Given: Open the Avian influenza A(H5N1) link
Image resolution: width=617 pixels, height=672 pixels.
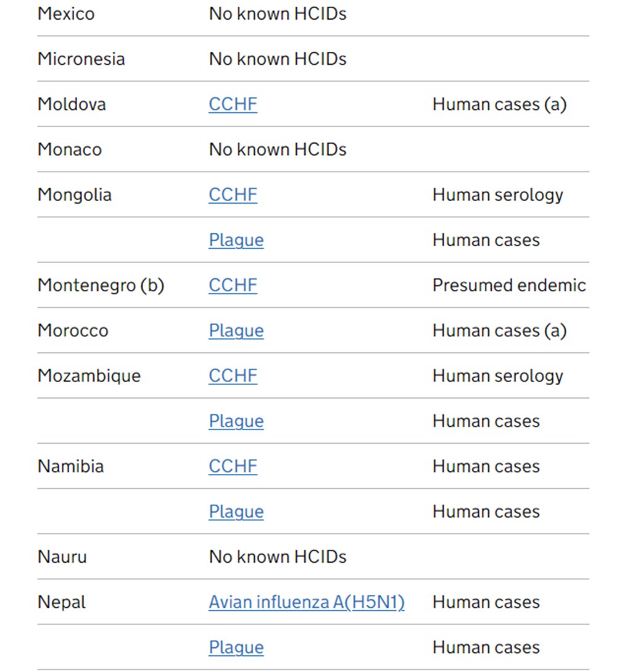Looking at the screenshot, I should tap(306, 602).
